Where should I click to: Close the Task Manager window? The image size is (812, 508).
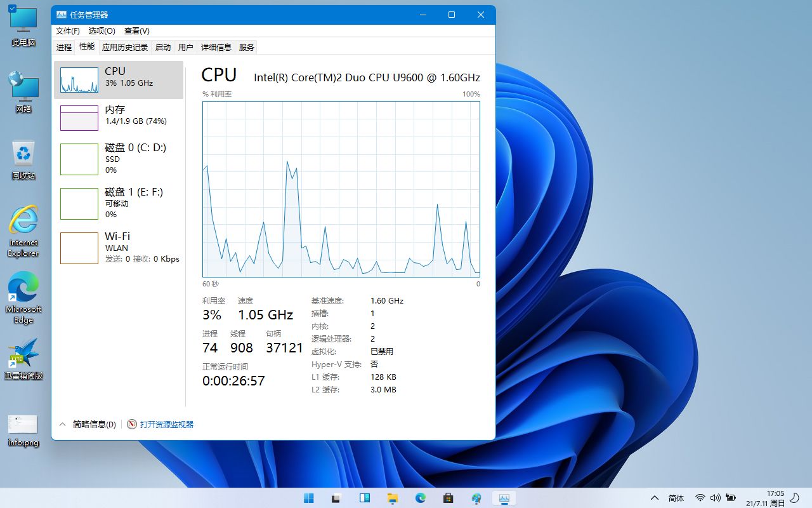[481, 15]
